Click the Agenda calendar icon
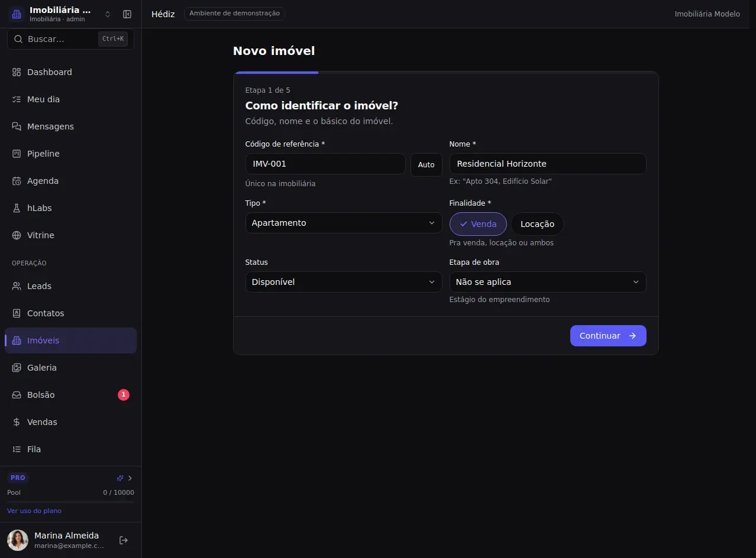This screenshot has height=558, width=756. (17, 181)
